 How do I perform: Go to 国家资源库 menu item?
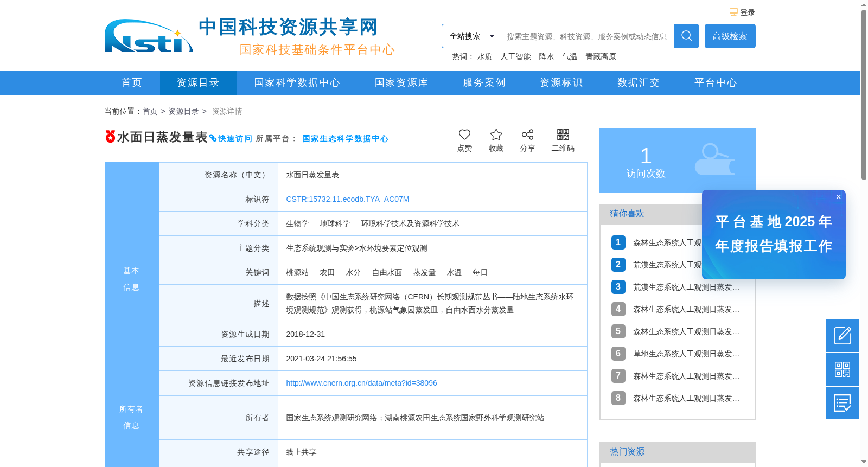click(401, 82)
